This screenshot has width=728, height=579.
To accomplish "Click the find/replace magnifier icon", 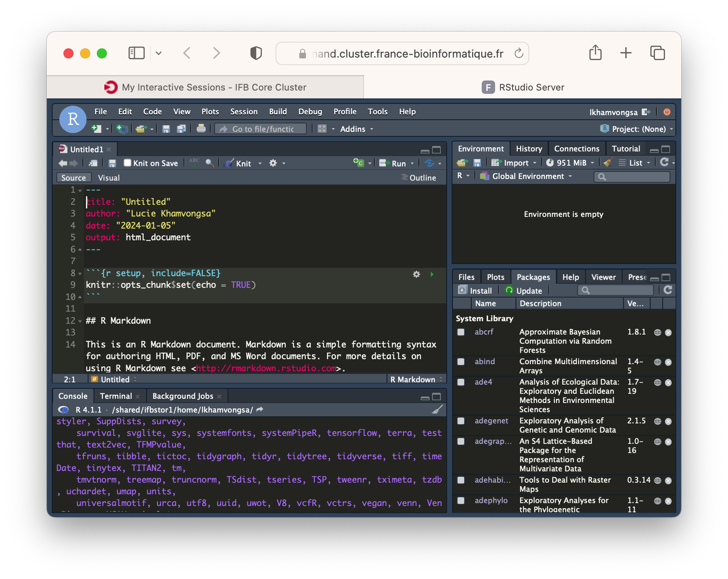I will 210,163.
